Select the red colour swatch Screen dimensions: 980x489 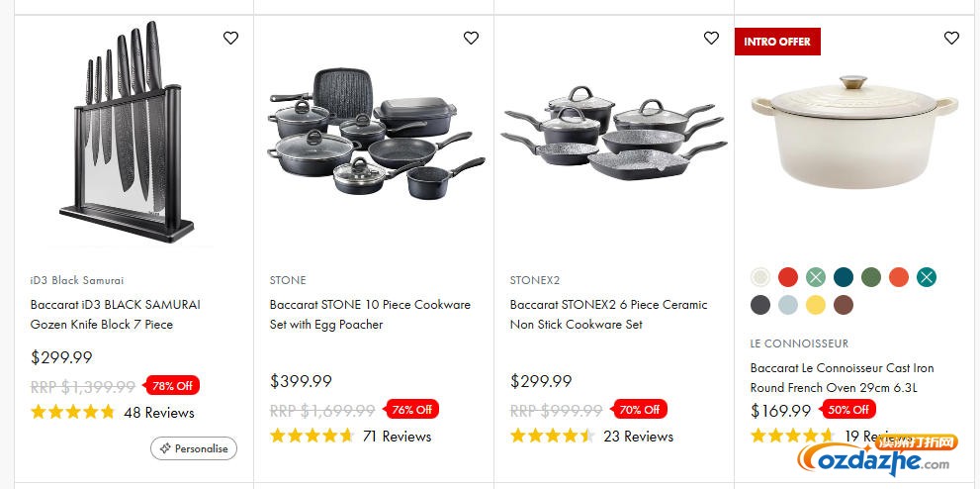click(787, 277)
